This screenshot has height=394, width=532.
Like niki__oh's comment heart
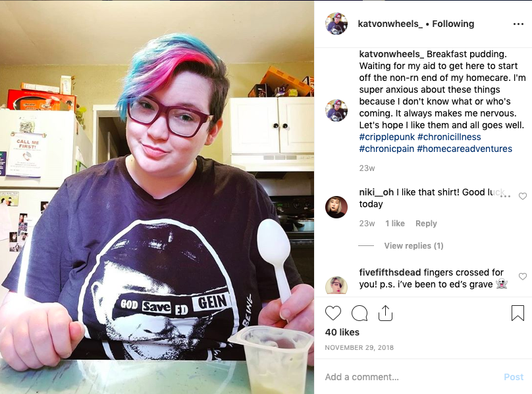click(x=523, y=196)
